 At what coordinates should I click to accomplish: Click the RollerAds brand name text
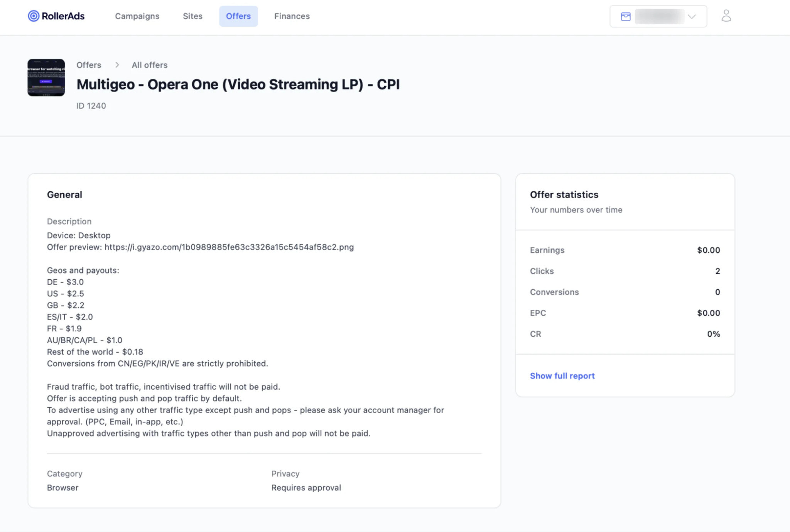tap(63, 16)
